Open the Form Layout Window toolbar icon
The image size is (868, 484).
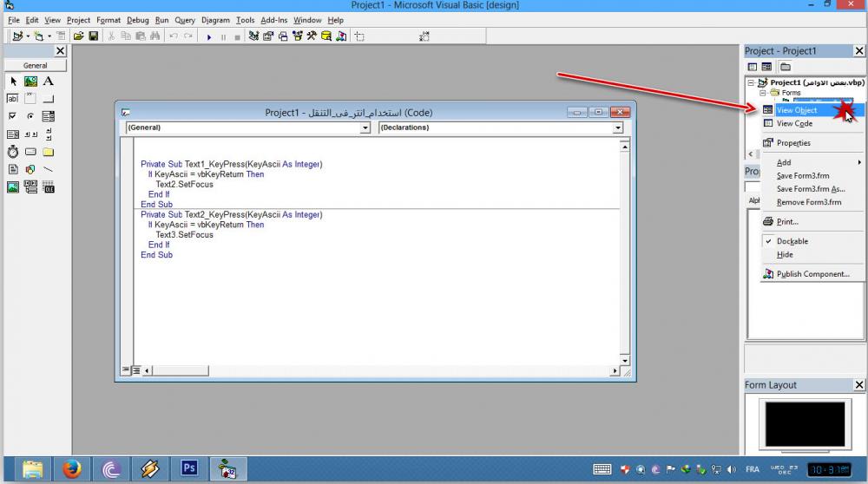click(283, 36)
